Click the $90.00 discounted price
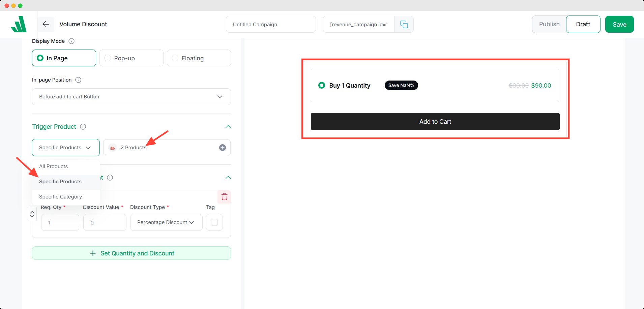Screen dimensions: 644x309 541,86
